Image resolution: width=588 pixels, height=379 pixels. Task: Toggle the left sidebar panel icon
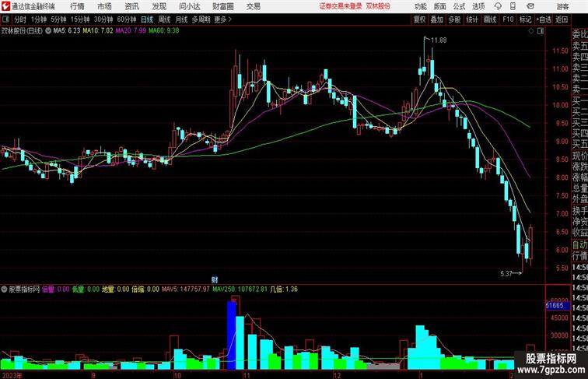5,19
